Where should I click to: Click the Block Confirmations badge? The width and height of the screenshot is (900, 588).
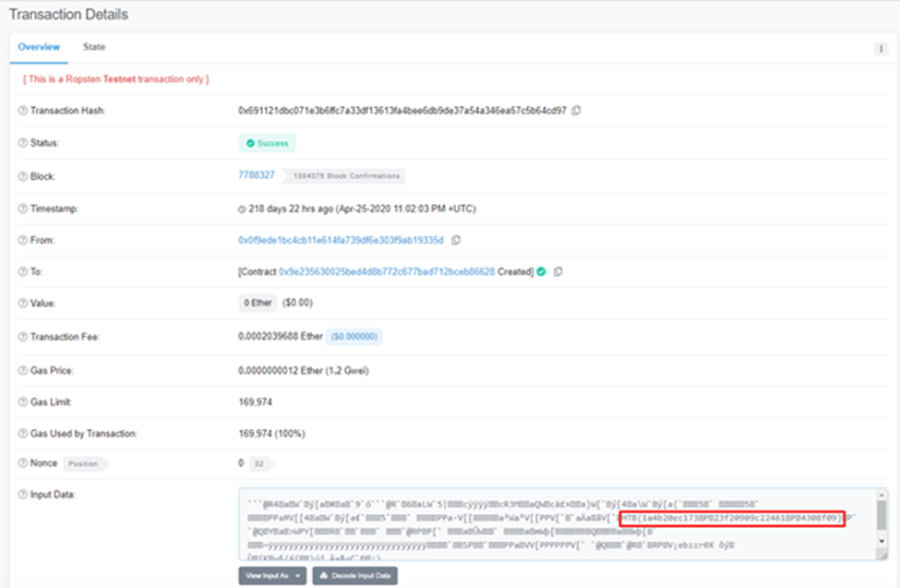tap(346, 175)
